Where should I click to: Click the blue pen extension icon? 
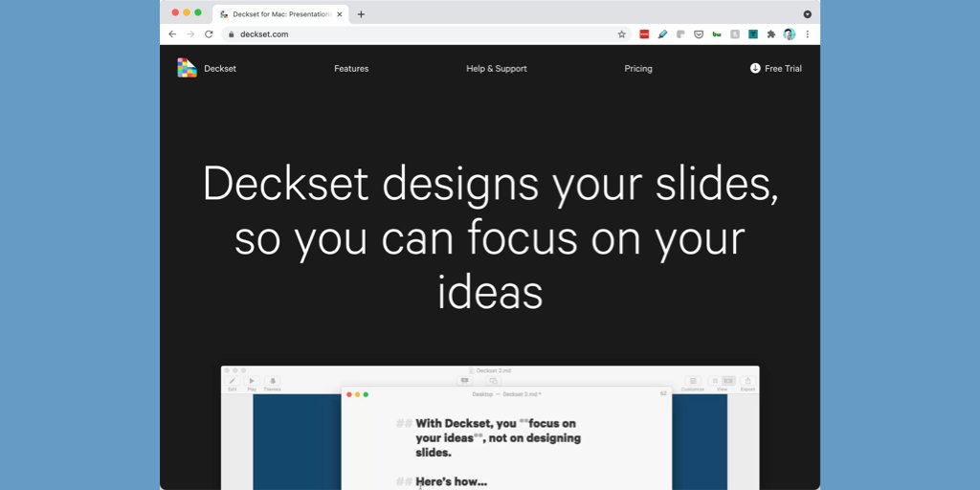pos(662,34)
